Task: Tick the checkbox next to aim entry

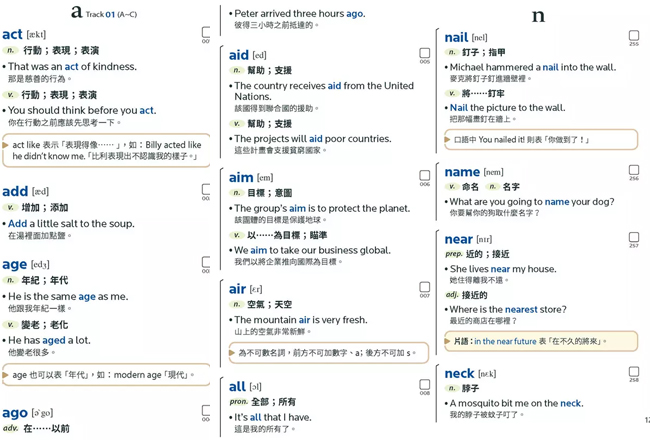Action: pyautogui.click(x=424, y=175)
